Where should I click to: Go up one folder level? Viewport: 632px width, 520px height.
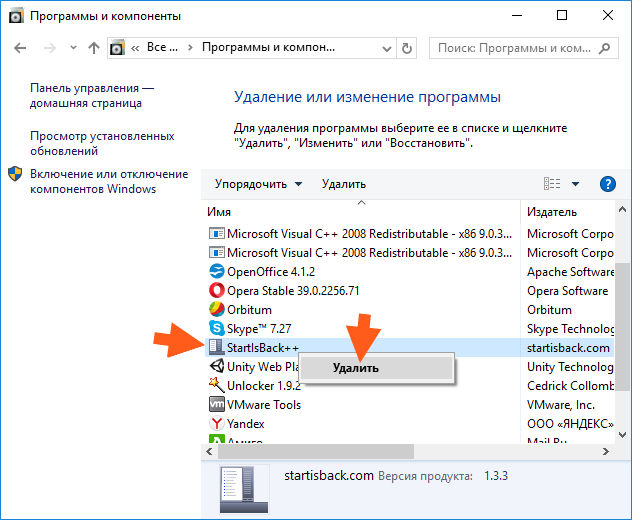click(94, 48)
